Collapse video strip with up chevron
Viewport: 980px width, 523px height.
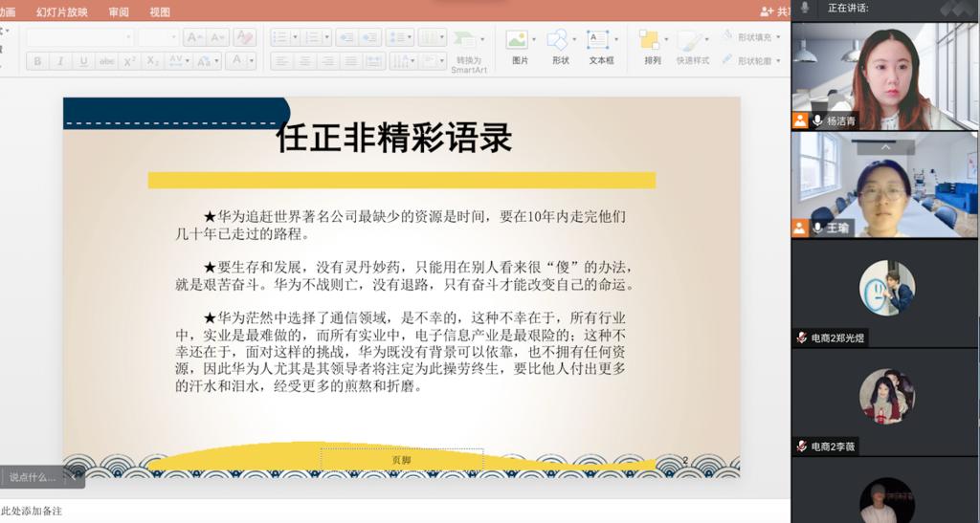tap(885, 148)
